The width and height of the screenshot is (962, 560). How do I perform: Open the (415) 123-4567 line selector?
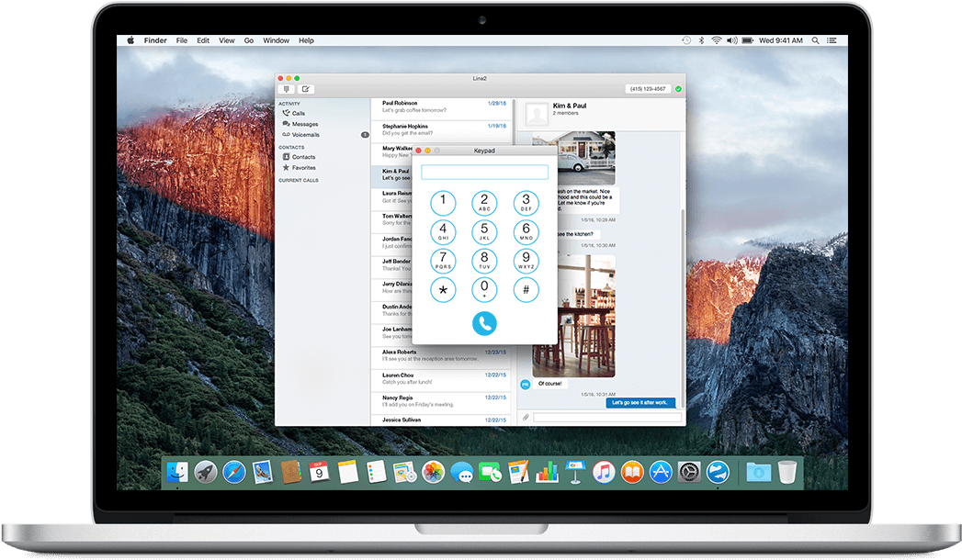coord(648,88)
